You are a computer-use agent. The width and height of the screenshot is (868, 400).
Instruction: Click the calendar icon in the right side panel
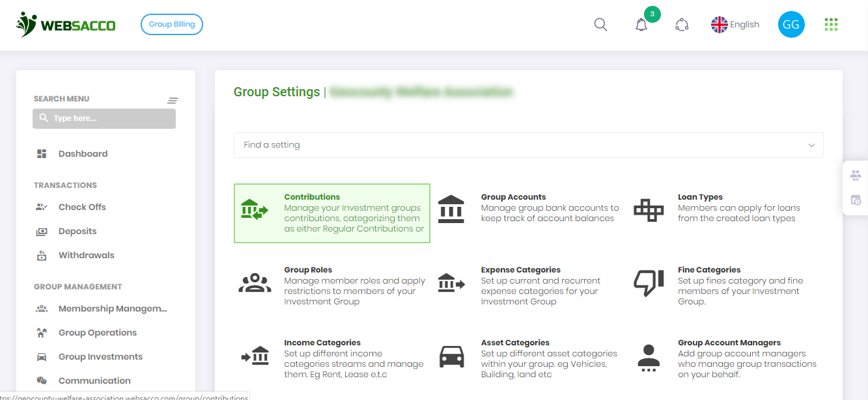[855, 200]
